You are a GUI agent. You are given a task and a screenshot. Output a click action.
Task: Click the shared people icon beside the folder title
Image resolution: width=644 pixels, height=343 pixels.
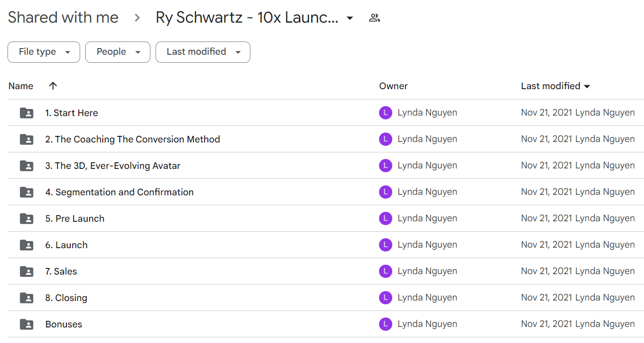(375, 18)
